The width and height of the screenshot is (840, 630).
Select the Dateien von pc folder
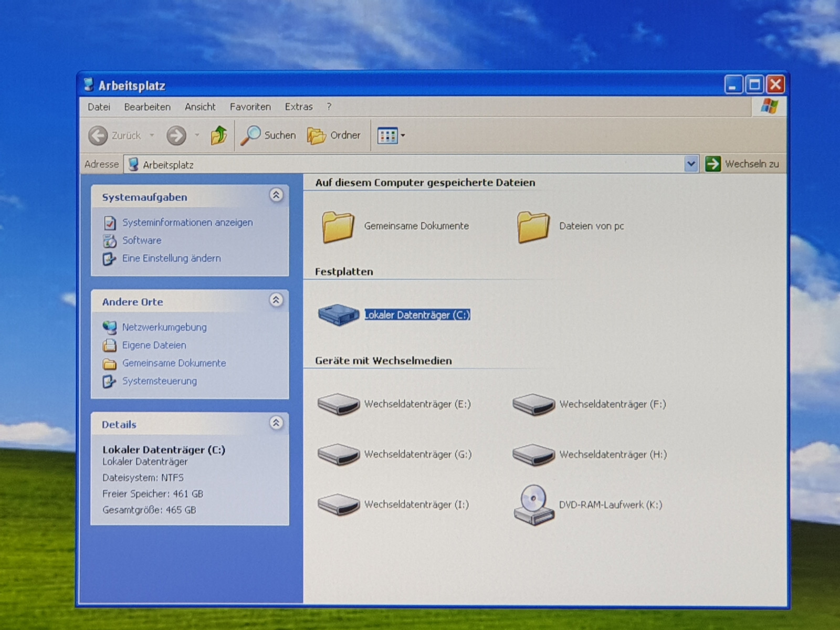click(591, 226)
